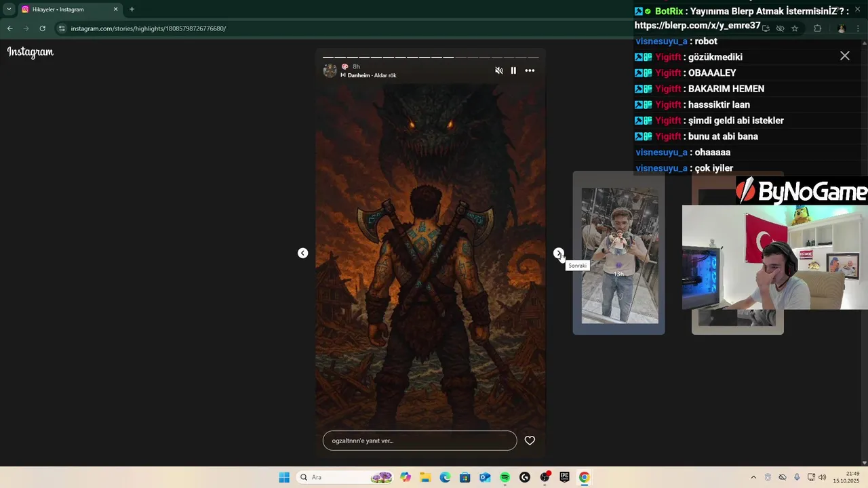Image resolution: width=868 pixels, height=488 pixels.
Task: Click the chat message 'çok iyiler'
Action: point(714,168)
